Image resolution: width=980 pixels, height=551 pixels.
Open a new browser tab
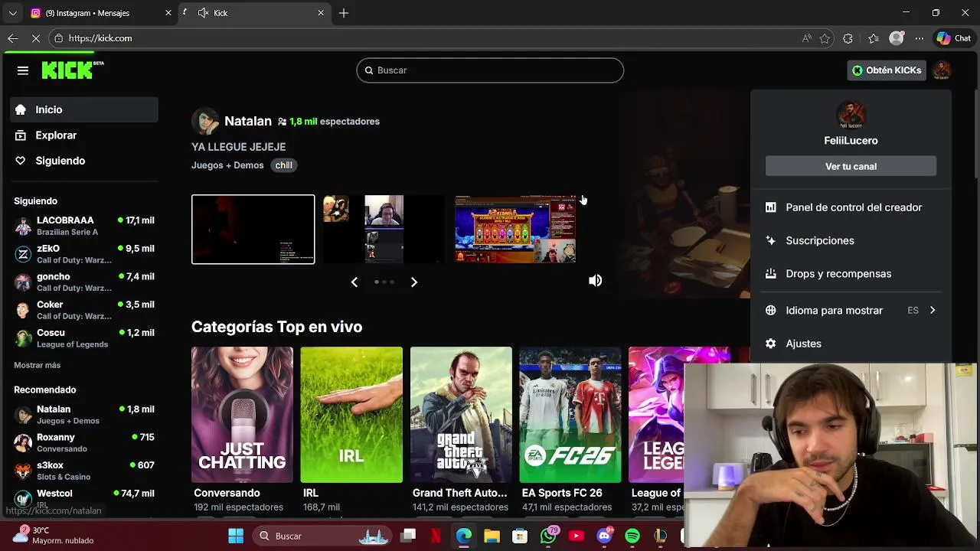tap(344, 13)
